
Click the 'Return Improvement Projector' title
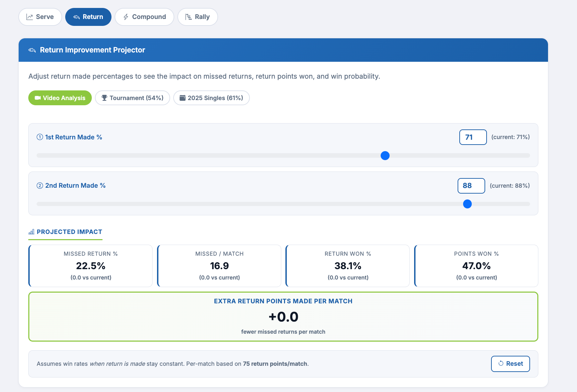92,50
